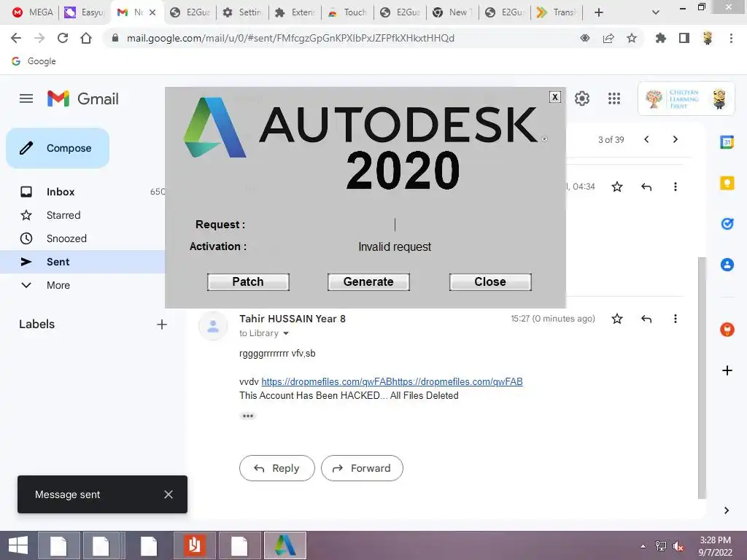
Task: Share this page icon in address bar
Action: pos(608,38)
